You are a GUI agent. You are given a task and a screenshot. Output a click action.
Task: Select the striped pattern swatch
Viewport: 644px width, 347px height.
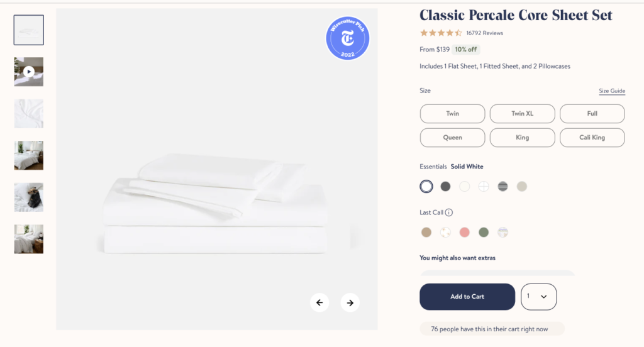tap(502, 186)
